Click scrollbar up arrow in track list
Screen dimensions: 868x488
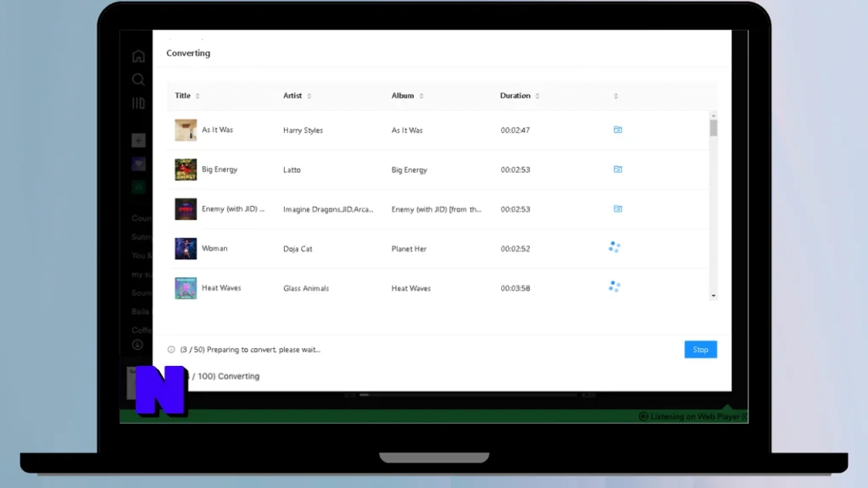tap(714, 115)
